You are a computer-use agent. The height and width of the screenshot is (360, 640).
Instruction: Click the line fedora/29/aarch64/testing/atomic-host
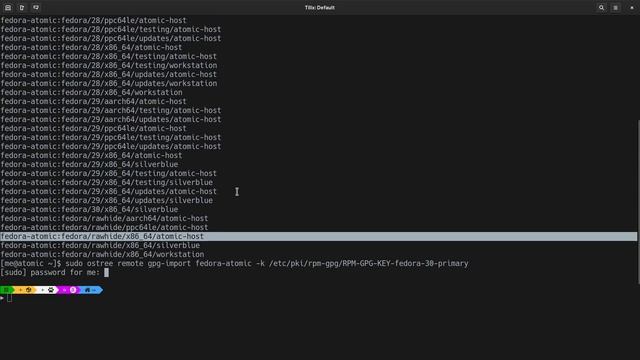tap(111, 110)
